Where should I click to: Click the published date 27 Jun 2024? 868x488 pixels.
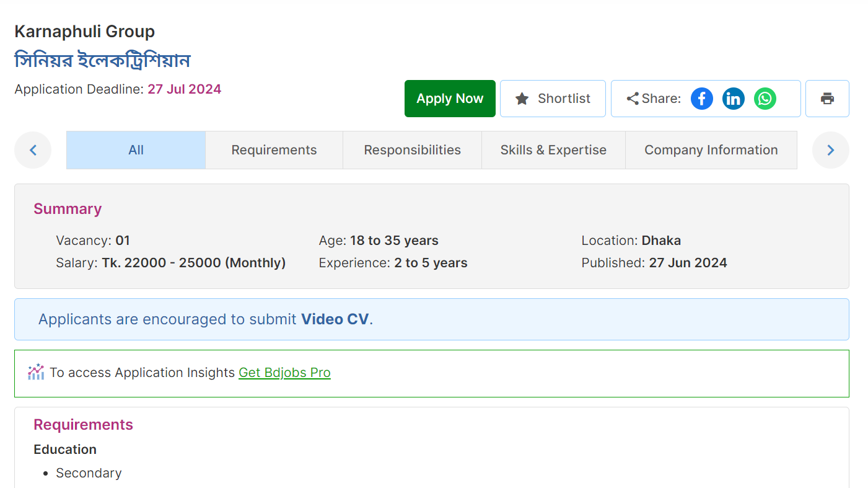click(x=688, y=263)
